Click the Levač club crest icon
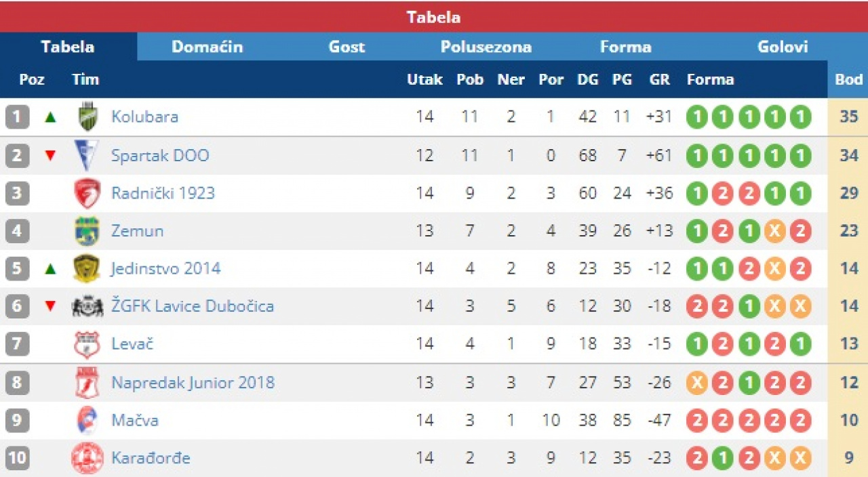 87,344
